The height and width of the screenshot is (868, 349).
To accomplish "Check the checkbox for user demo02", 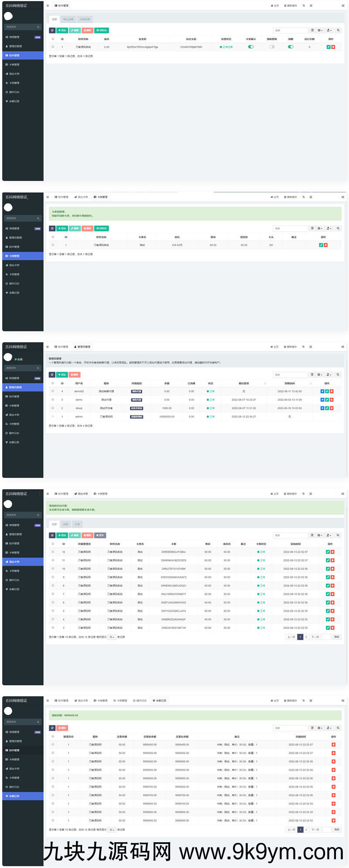I will pyautogui.click(x=53, y=391).
